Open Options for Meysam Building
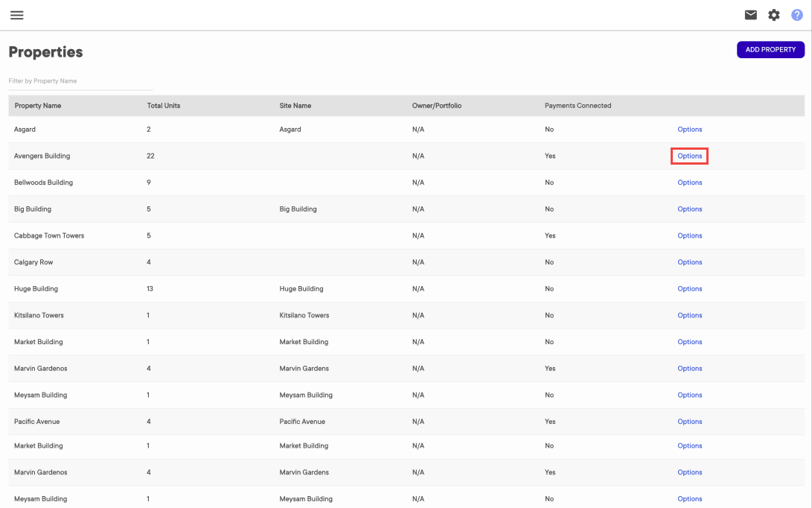Screen dimensions: 812x508 coord(689,395)
